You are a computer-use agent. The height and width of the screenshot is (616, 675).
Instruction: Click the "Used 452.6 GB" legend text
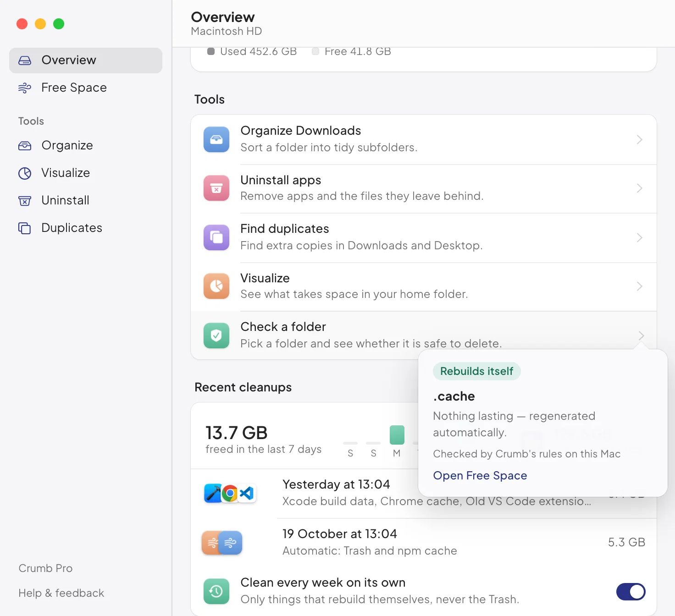coord(259,51)
